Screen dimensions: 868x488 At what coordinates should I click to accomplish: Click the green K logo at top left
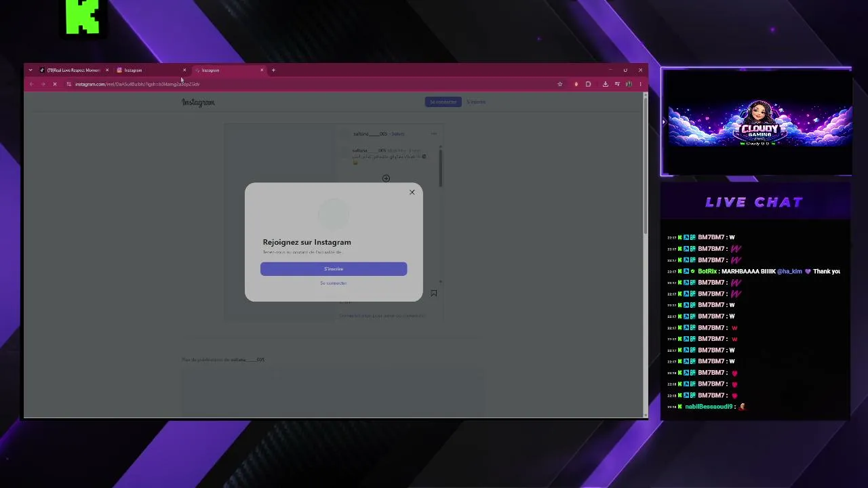(x=83, y=17)
